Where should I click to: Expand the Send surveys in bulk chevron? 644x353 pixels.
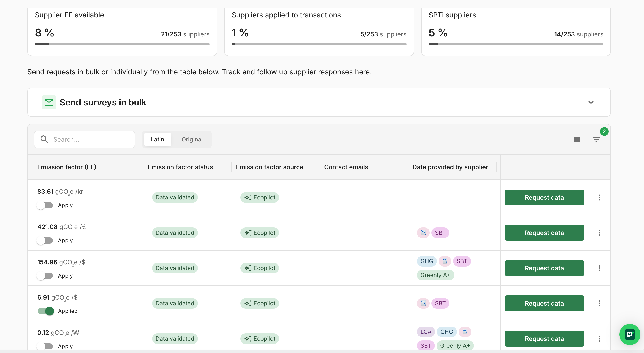click(591, 102)
